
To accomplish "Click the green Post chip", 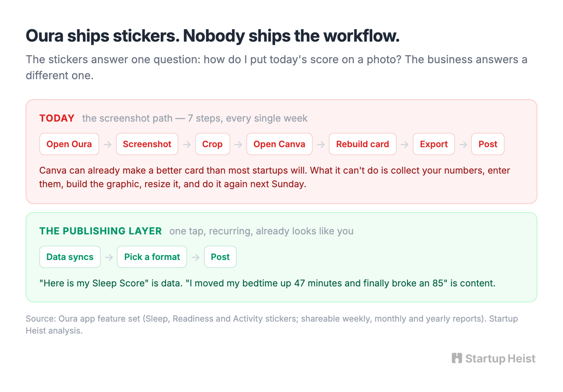I will [x=220, y=257].
